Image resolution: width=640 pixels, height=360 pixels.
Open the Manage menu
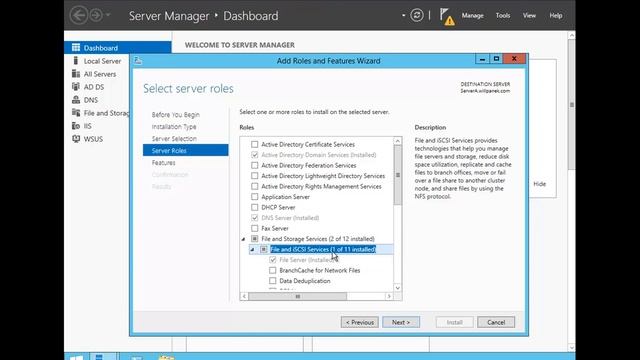pos(473,16)
